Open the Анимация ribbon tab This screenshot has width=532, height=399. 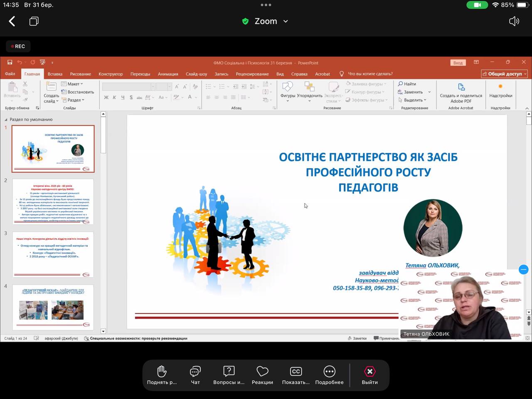168,74
